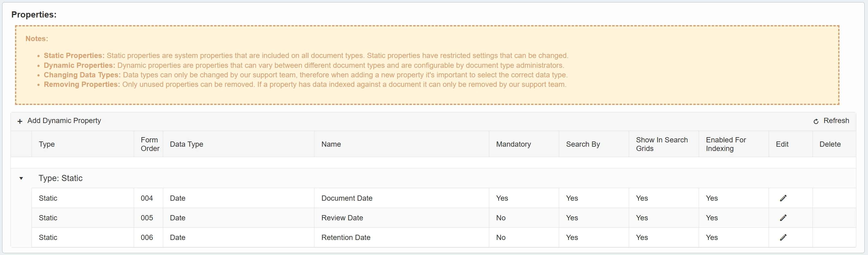868x255 pixels.
Task: Click Show In Search Grids Yes in Review Date row
Action: [664, 218]
